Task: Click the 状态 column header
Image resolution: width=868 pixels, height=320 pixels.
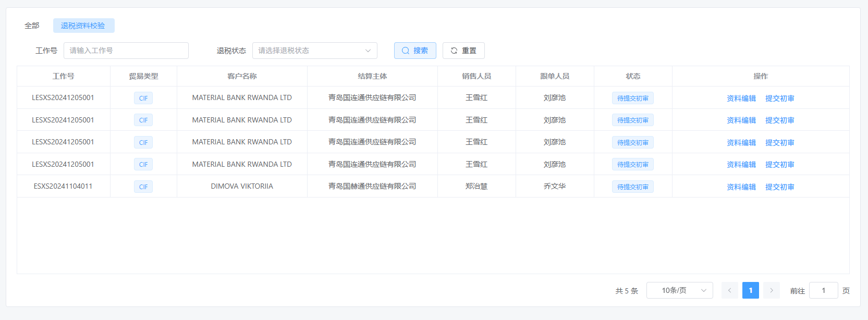Action: (x=633, y=76)
